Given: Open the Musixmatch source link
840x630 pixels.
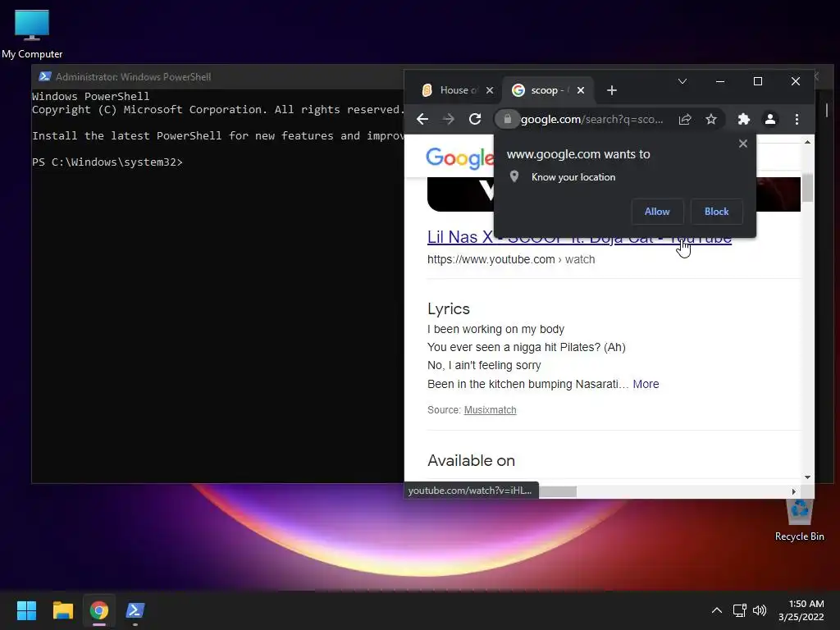Looking at the screenshot, I should pos(490,410).
